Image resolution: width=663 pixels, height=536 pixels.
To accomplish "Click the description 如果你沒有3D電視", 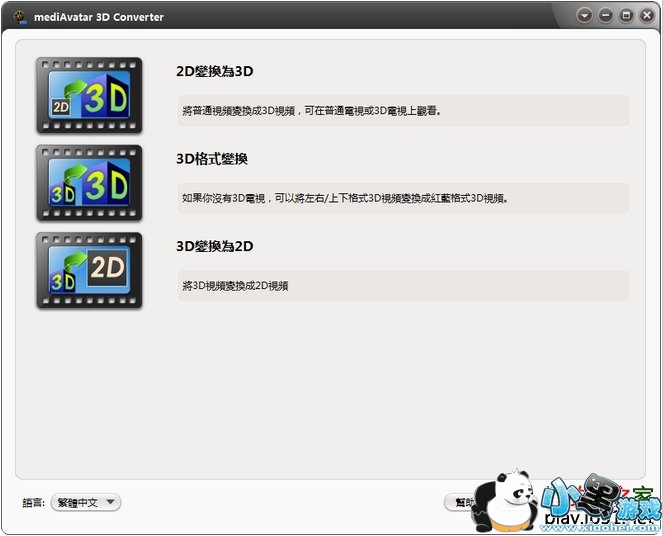I will tap(403, 198).
